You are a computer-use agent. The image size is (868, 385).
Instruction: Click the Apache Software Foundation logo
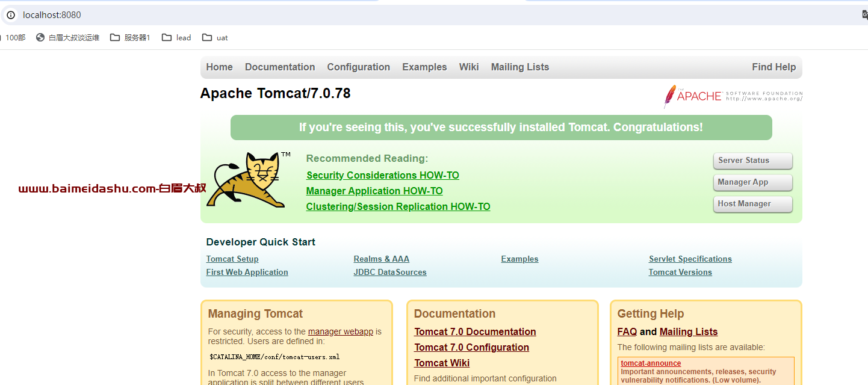click(733, 96)
